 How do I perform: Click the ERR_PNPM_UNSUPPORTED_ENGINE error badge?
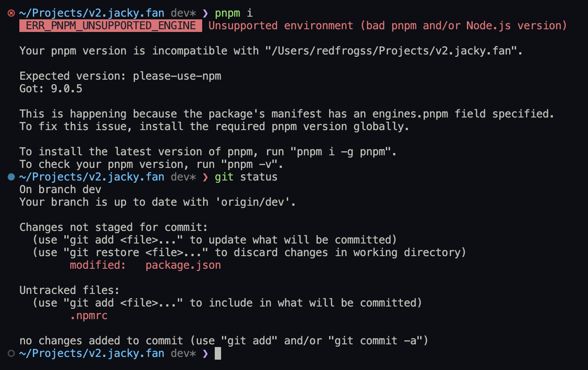pyautogui.click(x=111, y=26)
